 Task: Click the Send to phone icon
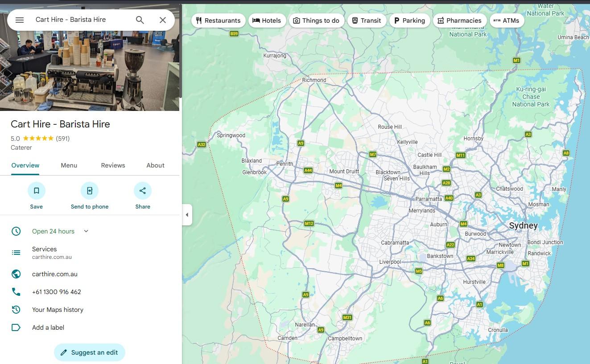click(x=90, y=191)
